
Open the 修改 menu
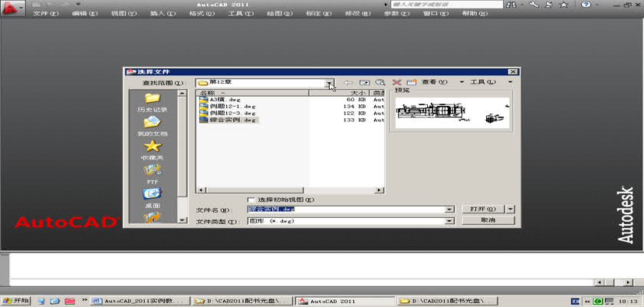(358, 13)
